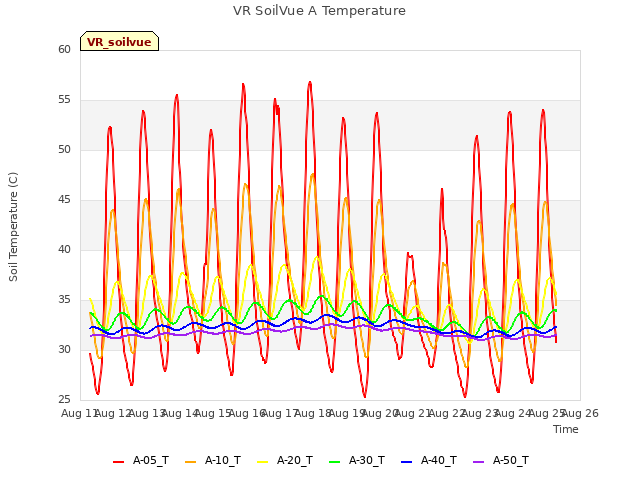640x480 pixels.
Task: Click the 55 y-axis tick label
Action: point(64,100)
